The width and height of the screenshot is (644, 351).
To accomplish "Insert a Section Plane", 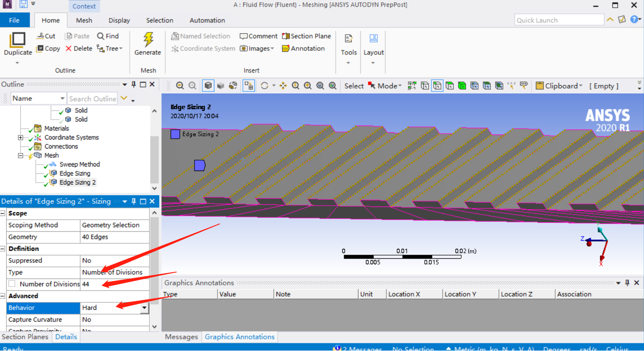I will 306,36.
